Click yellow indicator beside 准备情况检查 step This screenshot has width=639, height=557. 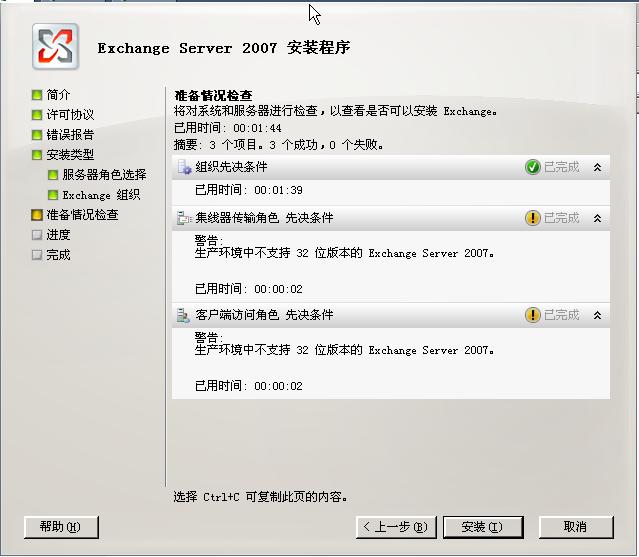[x=37, y=215]
